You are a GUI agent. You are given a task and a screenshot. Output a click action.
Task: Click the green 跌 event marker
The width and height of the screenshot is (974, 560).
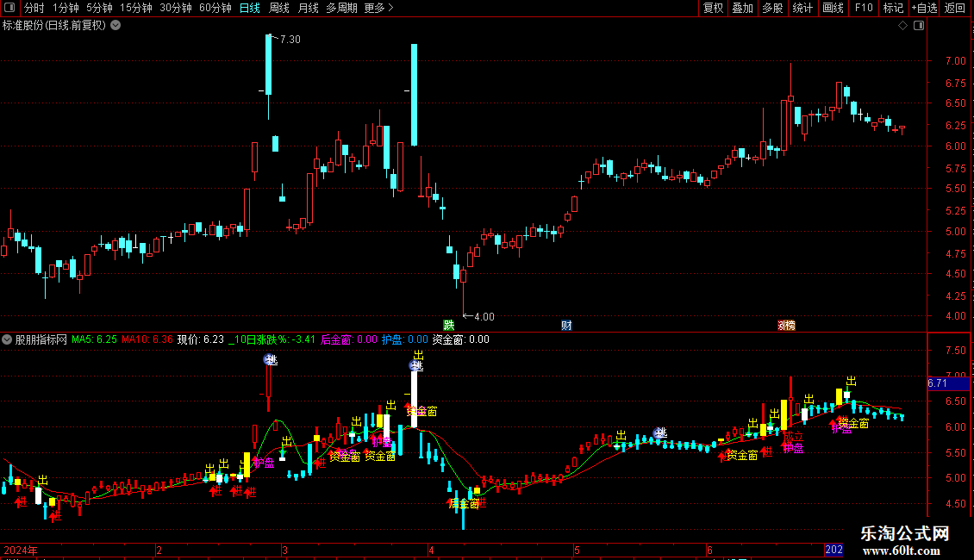tap(448, 326)
